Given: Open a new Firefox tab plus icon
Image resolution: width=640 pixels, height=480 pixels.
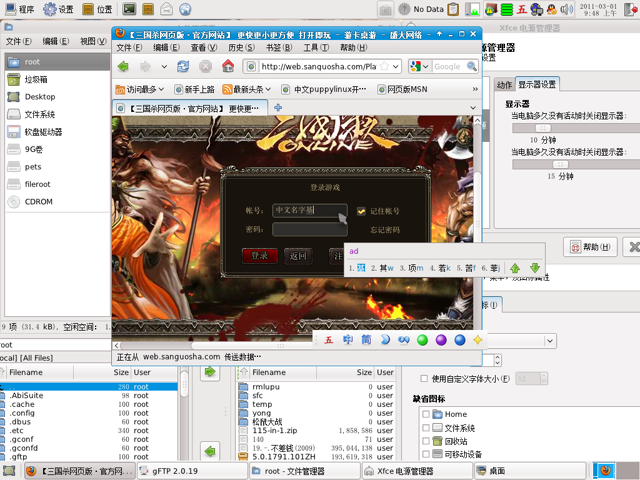Looking at the screenshot, I should pos(278,107).
